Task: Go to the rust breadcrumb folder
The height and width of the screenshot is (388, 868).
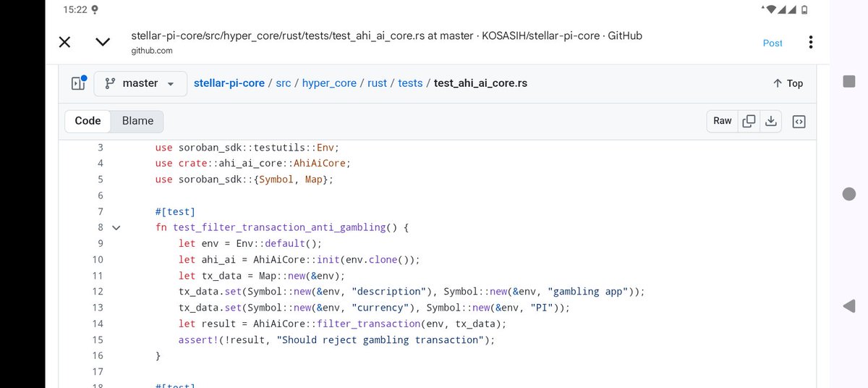Action: (x=377, y=83)
